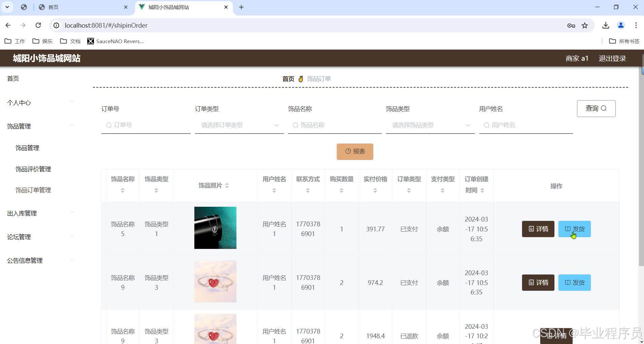Click the 查询 search button
The image size is (644, 344).
click(596, 108)
